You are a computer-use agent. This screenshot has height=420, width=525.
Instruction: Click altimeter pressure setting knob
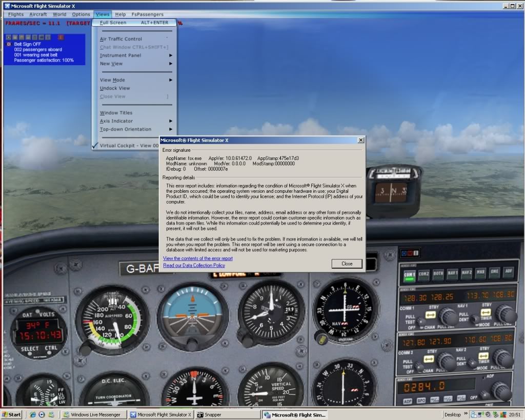point(247,341)
